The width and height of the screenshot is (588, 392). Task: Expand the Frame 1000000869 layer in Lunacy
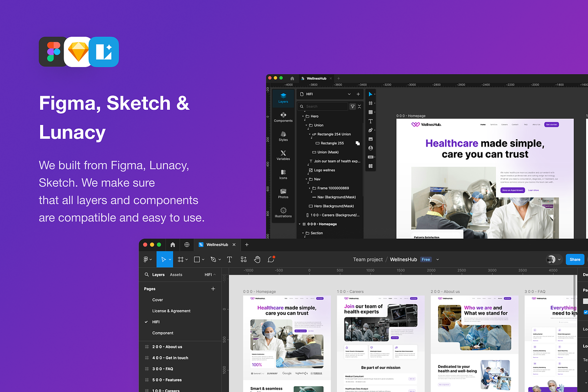pos(310,188)
